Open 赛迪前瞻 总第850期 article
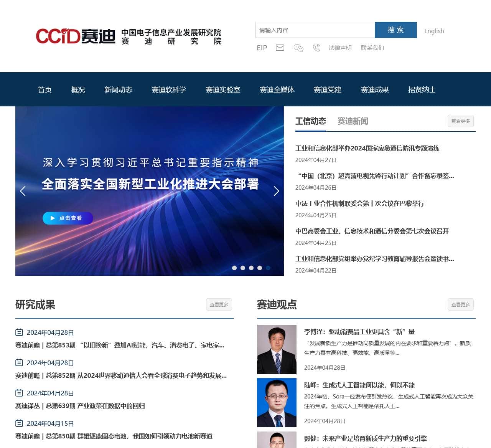Viewport: 491px width, 448px height. click(114, 436)
